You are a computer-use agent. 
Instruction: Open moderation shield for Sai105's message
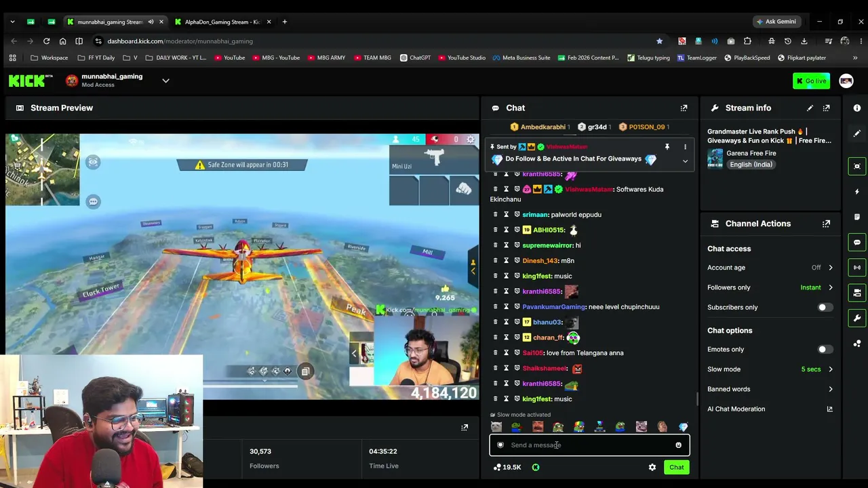[x=517, y=353]
